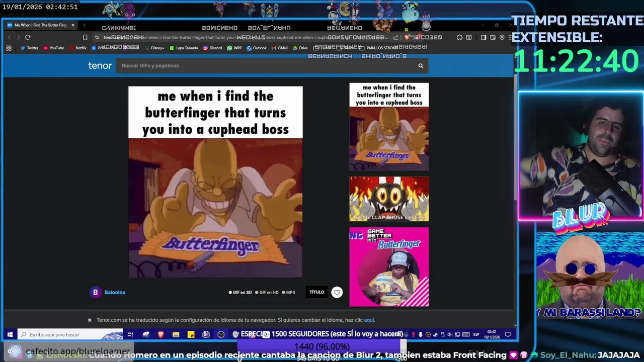Open the apps grid icon in bookmarks bar
Screen dimensions: 644x362
pyautogui.click(x=9, y=48)
